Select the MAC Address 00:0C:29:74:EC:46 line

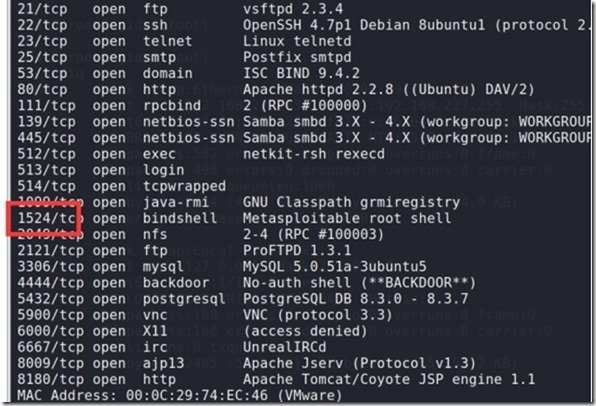click(x=180, y=395)
